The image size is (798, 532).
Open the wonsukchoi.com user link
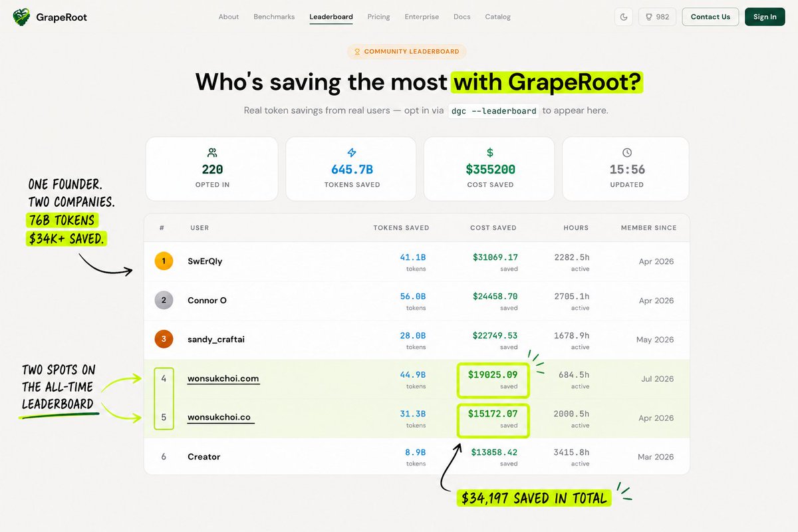click(x=223, y=379)
